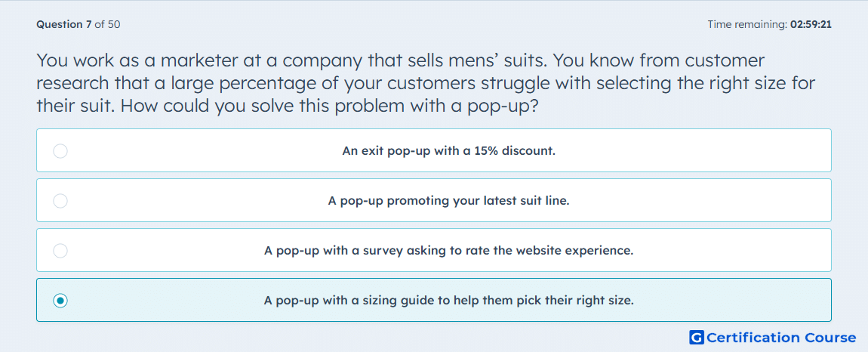Click the blue G logo icon
The height and width of the screenshot is (352, 868).
(x=697, y=337)
